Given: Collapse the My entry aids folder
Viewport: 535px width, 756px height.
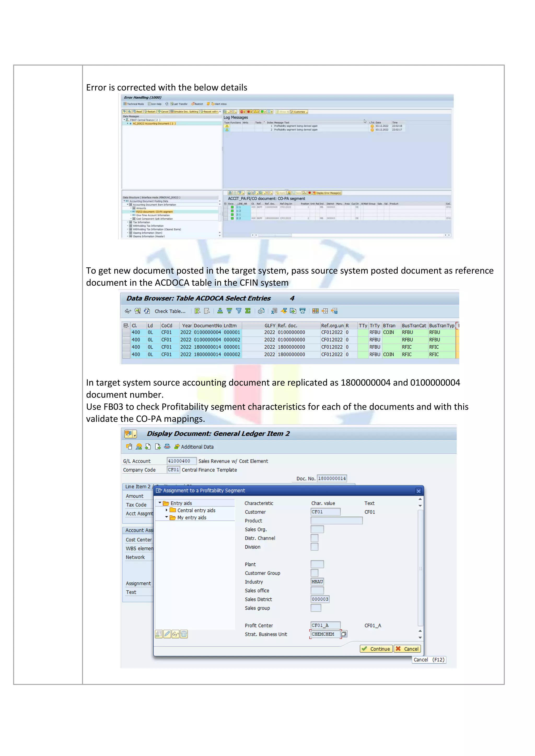Looking at the screenshot, I should pyautogui.click(x=166, y=517).
